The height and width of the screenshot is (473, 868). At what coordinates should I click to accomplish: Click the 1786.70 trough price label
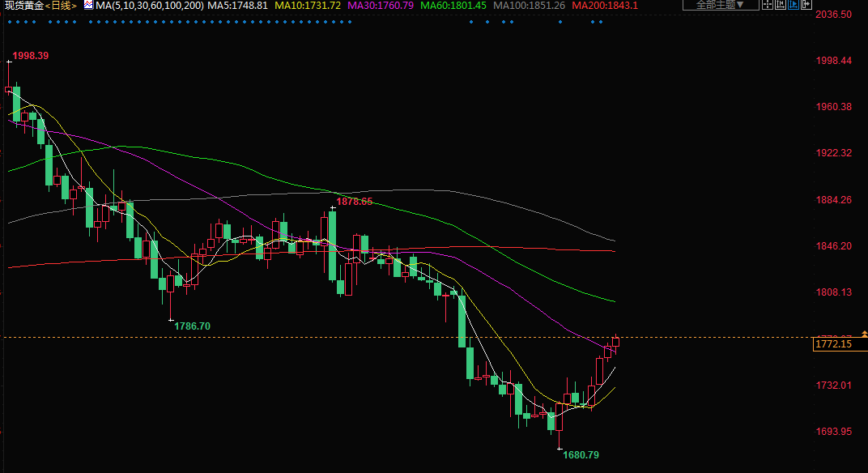pyautogui.click(x=192, y=326)
